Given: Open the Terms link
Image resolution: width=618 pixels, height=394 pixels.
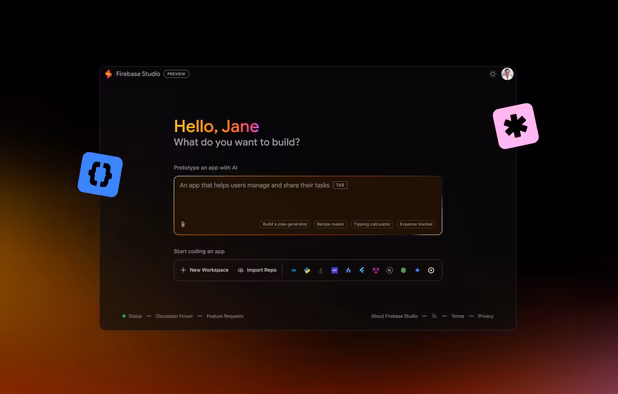Looking at the screenshot, I should coord(458,316).
